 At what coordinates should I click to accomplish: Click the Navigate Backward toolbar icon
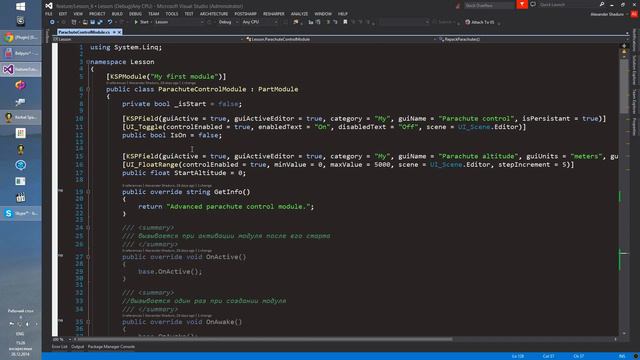click(52, 22)
